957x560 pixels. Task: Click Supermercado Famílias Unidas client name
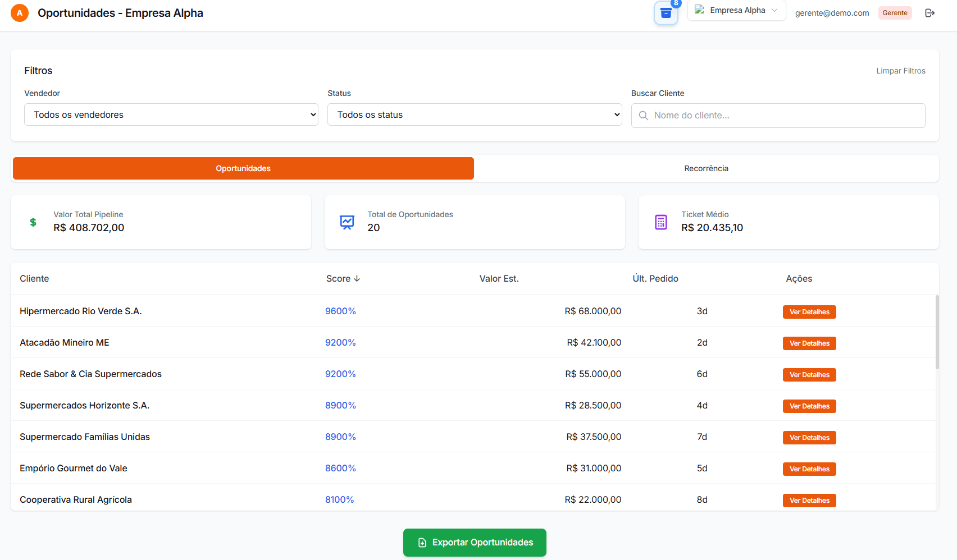85,437
